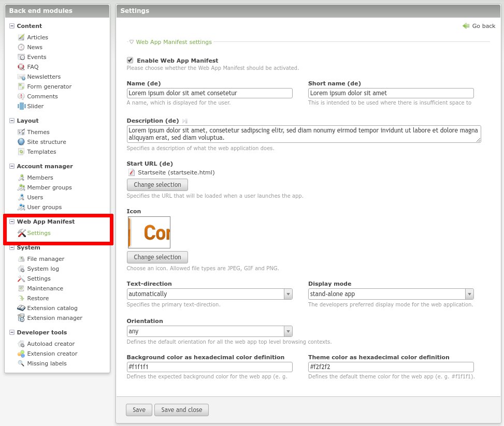Screen dimensions: 504x426
Task: Click the News clock icon
Action: tap(21, 47)
